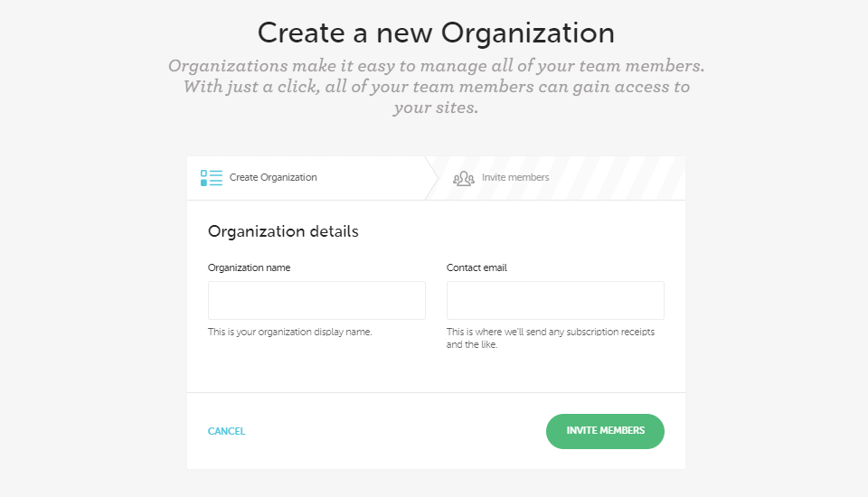The height and width of the screenshot is (497, 868).
Task: Click the chevron divider between the two steps
Action: (x=432, y=178)
